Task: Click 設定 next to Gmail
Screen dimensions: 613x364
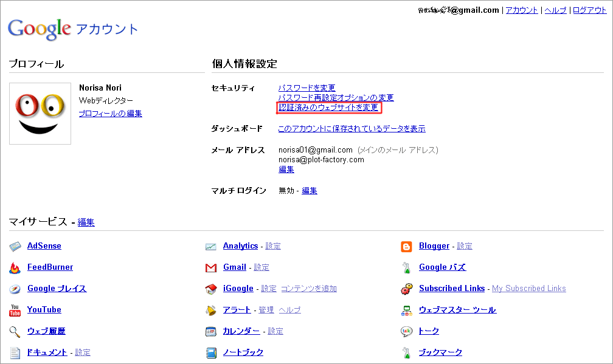Action: point(261,267)
